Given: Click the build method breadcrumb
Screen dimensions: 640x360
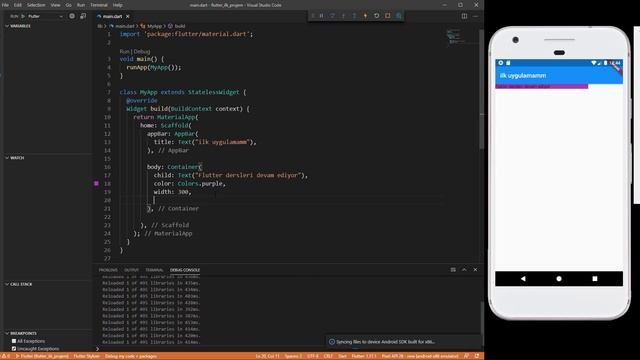Looking at the screenshot, I should [176, 26].
